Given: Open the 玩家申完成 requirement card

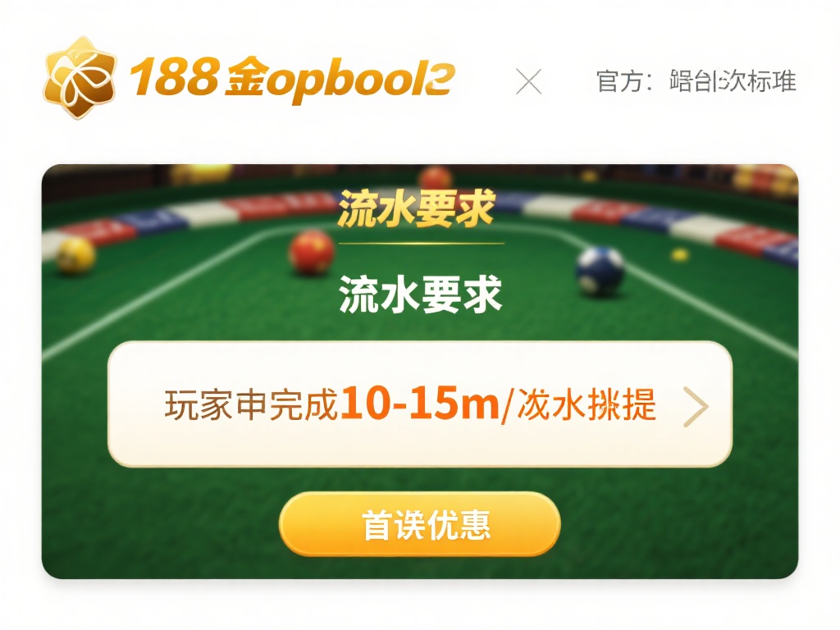Looking at the screenshot, I should coord(420,404).
